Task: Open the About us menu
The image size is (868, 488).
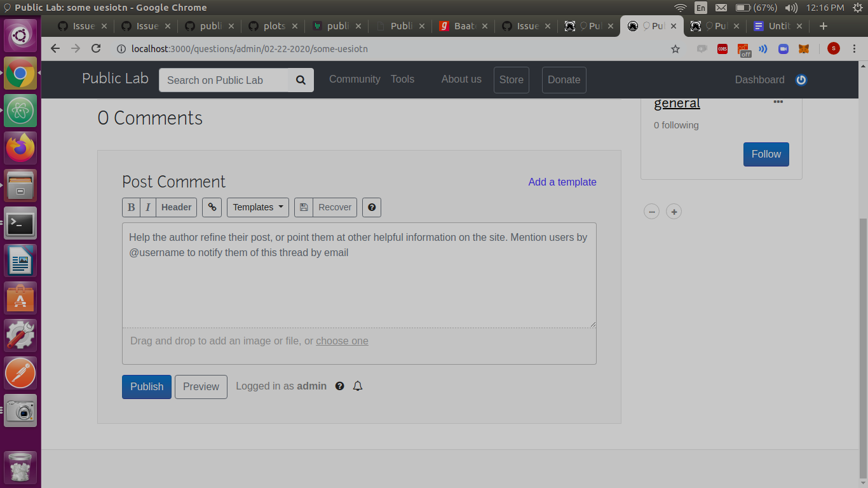Action: [x=461, y=79]
